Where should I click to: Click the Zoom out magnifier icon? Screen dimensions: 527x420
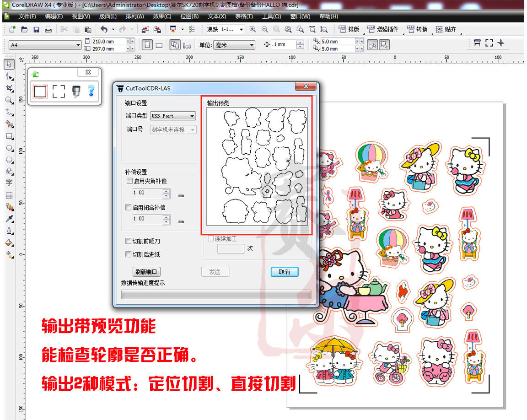coord(265,29)
